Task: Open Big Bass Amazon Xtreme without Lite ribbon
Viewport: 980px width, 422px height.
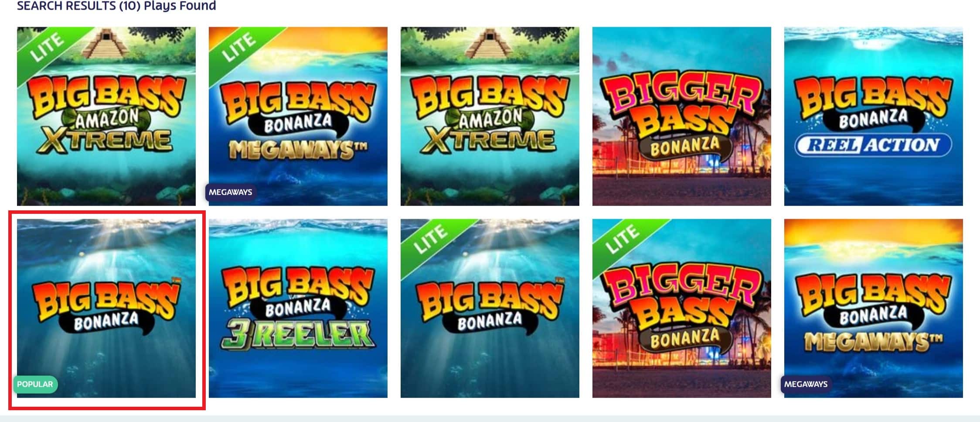Action: [x=490, y=116]
